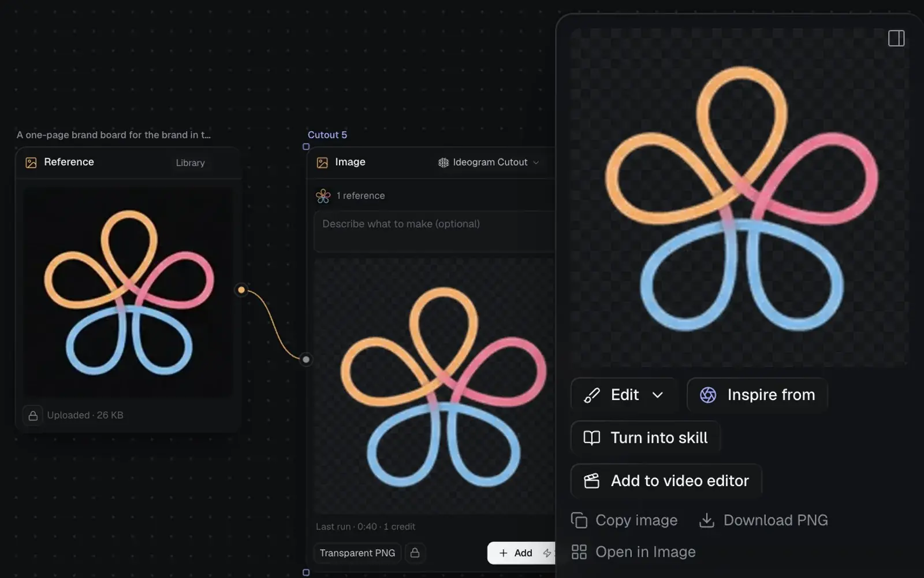Click the top-left selection handle of Cutout 5
Screen dimensions: 924x578
coord(306,147)
